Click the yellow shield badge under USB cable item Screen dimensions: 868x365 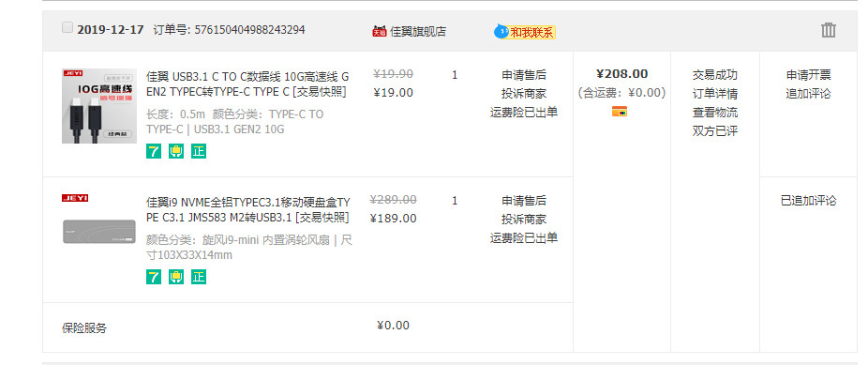pyautogui.click(x=176, y=151)
